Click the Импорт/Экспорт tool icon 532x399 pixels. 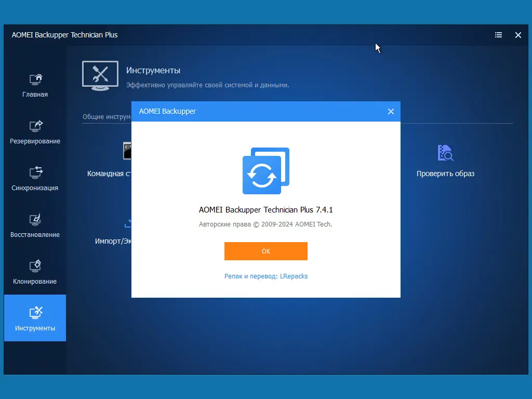(127, 223)
